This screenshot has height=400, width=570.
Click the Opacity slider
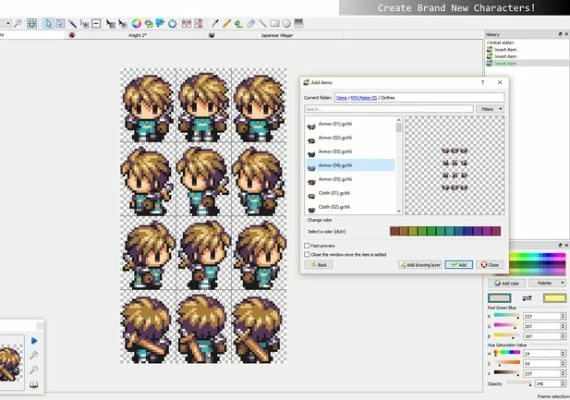pos(519,383)
